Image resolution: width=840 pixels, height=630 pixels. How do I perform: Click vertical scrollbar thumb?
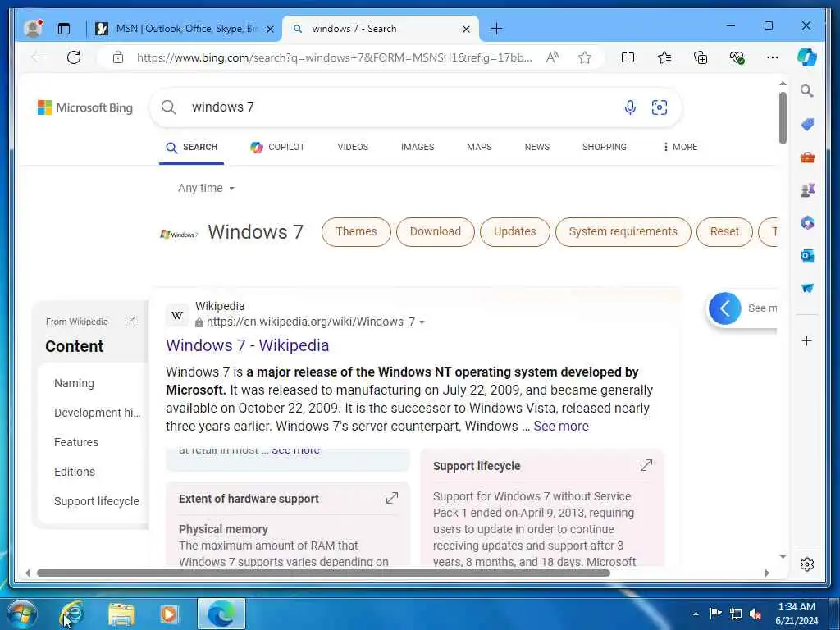click(783, 118)
